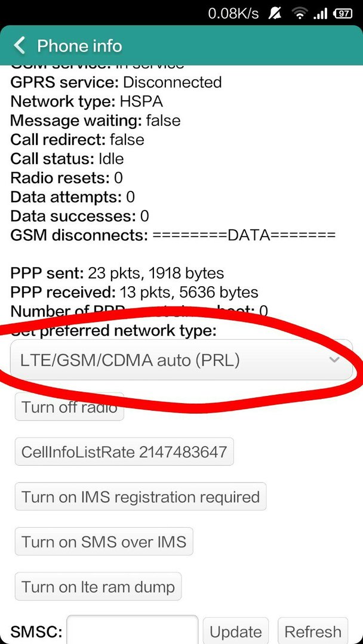Viewport: 363px width, 644px height.
Task: Tap the back arrow in header
Action: tap(19, 45)
